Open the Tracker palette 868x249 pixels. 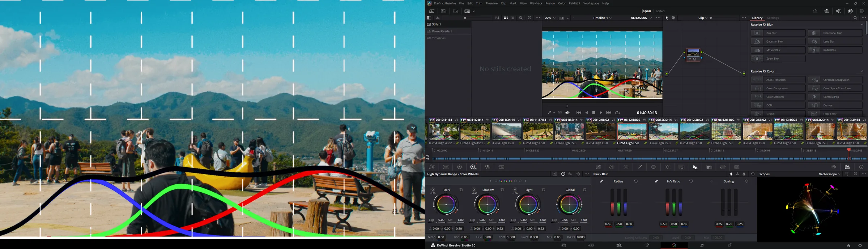pyautogui.click(x=668, y=167)
